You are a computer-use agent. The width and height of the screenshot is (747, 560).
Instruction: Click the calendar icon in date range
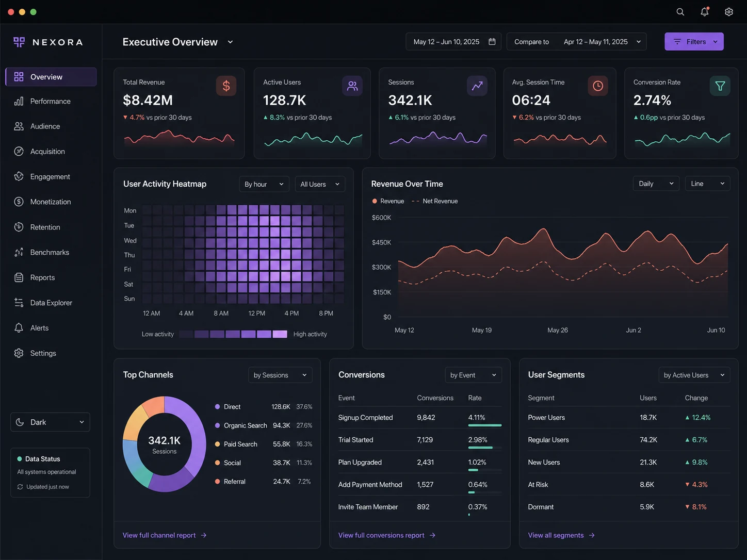[492, 42]
